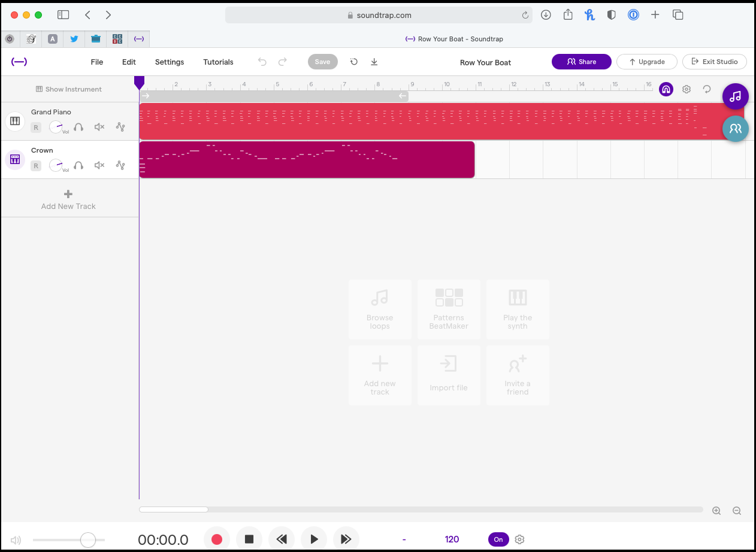Open the Grand Piano instrument icon

pos(15,122)
